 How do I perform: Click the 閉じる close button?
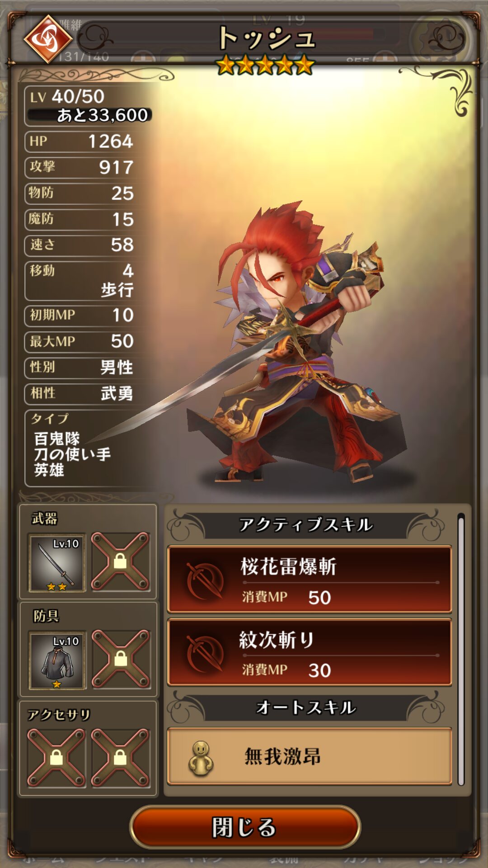[245, 827]
